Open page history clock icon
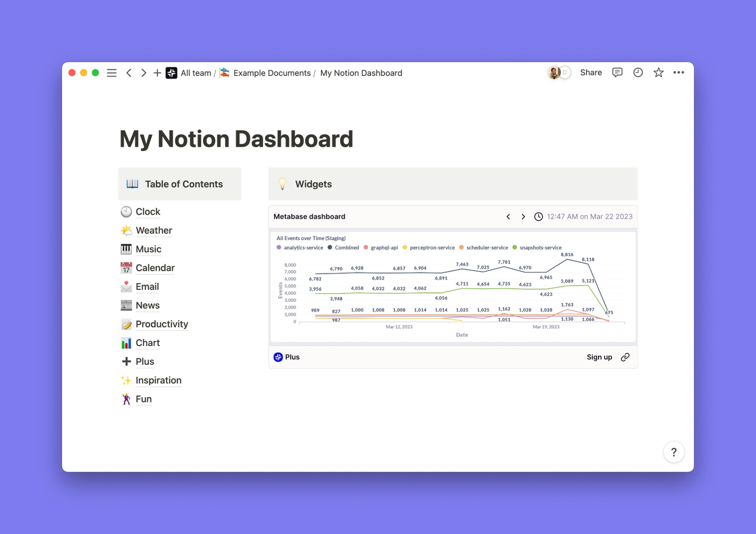Screen dimensions: 756x534 point(638,72)
